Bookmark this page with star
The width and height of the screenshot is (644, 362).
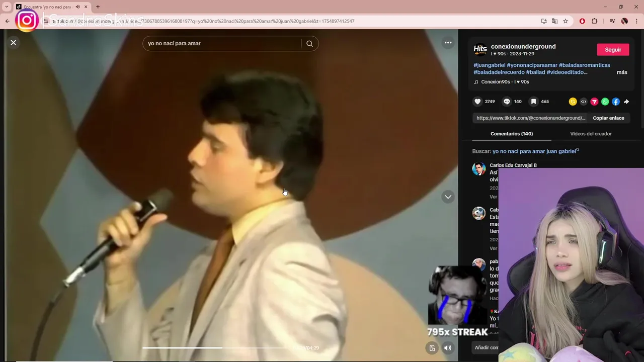[x=566, y=21]
